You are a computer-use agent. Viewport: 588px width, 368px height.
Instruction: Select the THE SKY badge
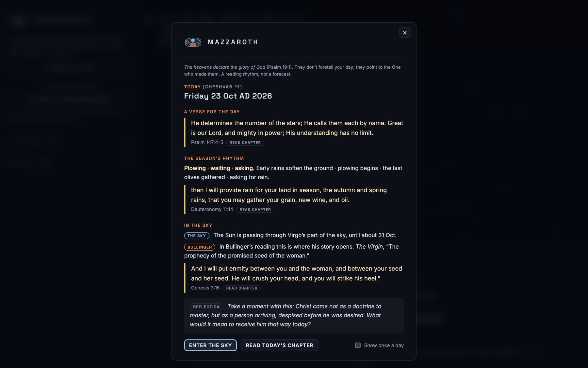click(197, 236)
